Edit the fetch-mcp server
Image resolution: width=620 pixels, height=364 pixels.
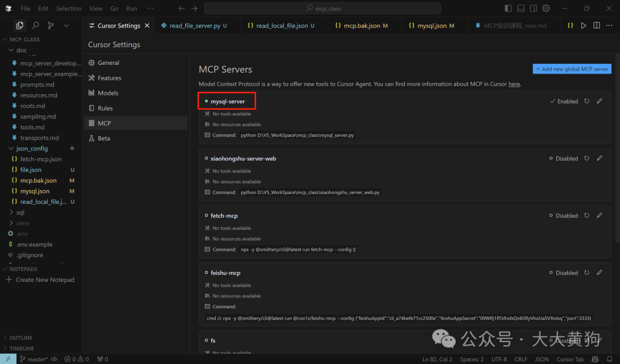(599, 216)
